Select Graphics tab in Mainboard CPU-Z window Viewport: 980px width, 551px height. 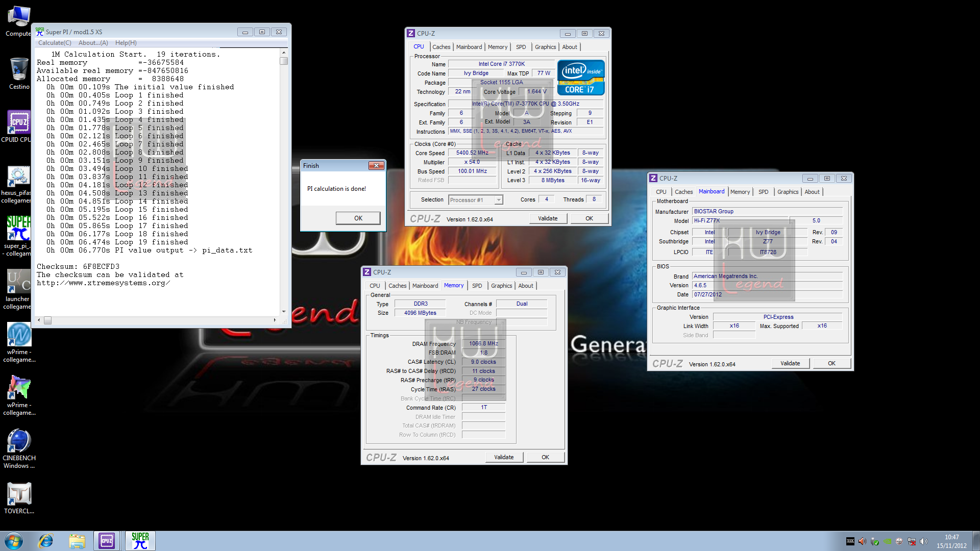tap(788, 192)
